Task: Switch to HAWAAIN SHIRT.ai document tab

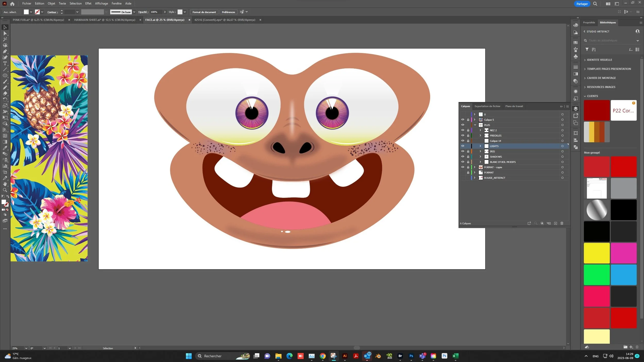Action: click(x=105, y=20)
